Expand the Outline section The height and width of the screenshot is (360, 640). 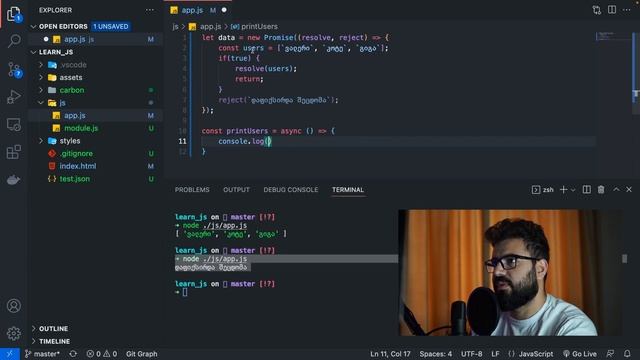pos(33,329)
